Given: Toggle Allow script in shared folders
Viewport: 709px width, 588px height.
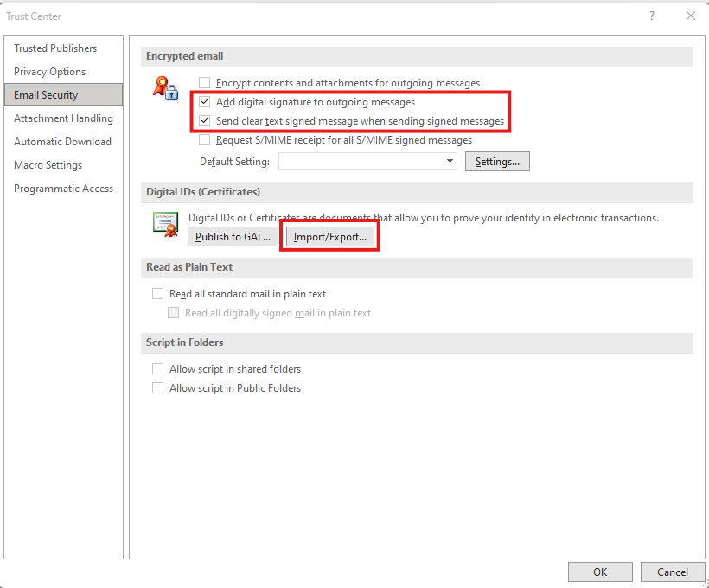Looking at the screenshot, I should (x=157, y=369).
